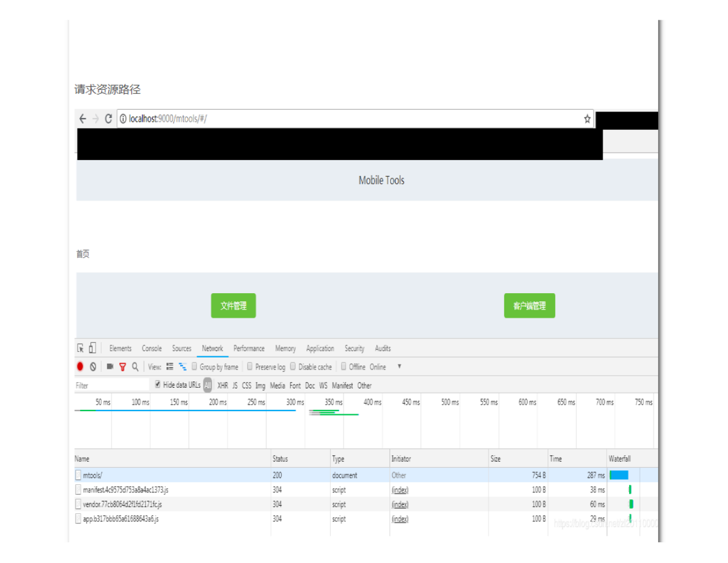Filter requests by Doc

(x=309, y=386)
